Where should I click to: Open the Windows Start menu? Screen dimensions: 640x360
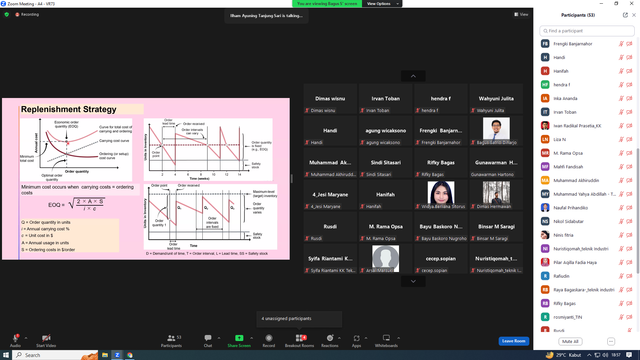click(x=6, y=355)
